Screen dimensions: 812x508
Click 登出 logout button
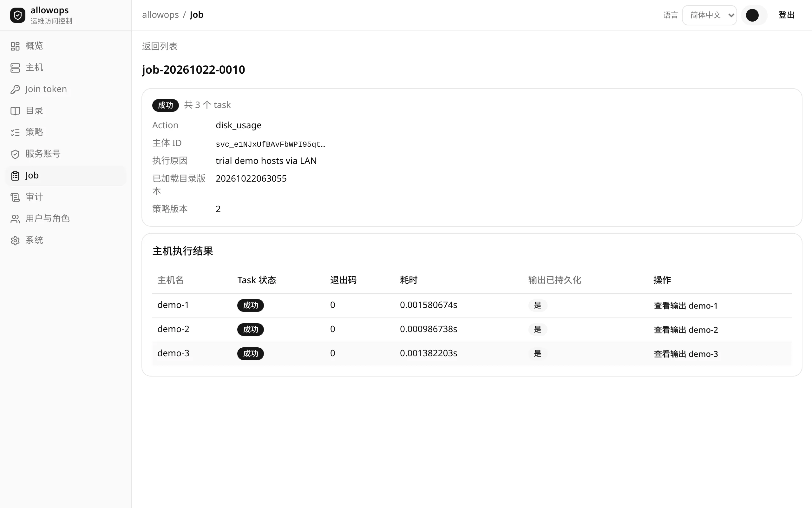[x=787, y=15]
